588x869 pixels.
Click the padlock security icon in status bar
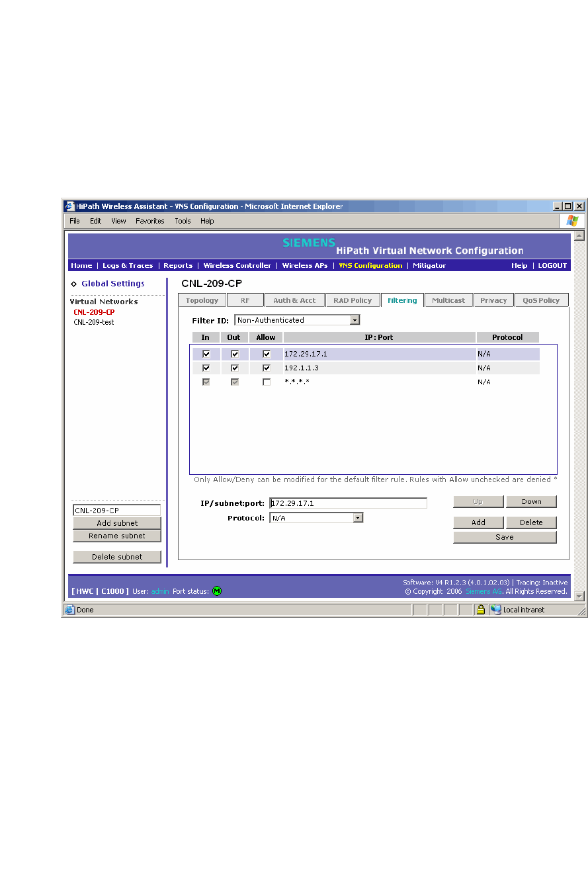[481, 610]
